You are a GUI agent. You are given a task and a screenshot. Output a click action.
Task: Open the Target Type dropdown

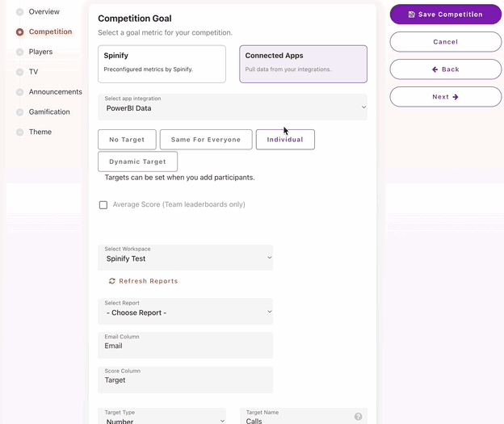pyautogui.click(x=162, y=416)
